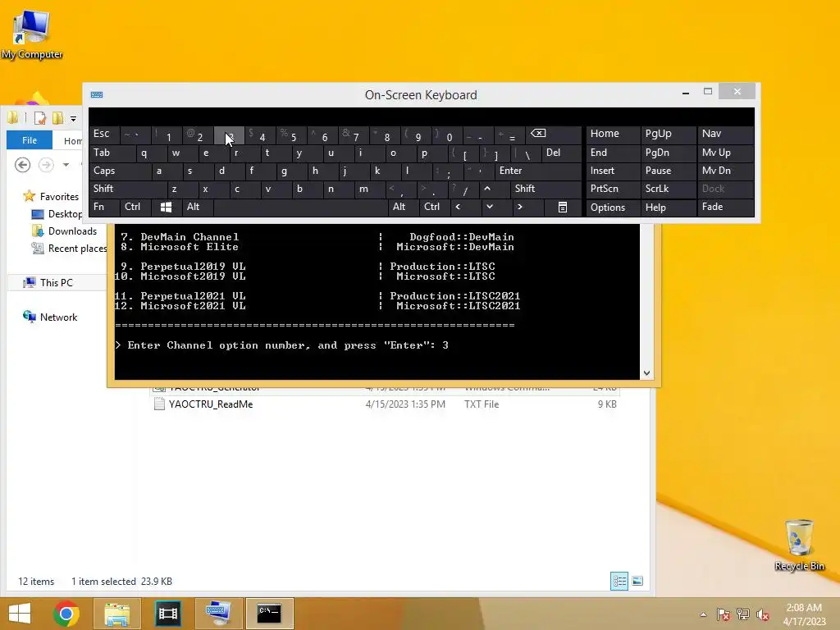Viewport: 840px width, 630px height.
Task: Toggle right Alt key on keyboard
Action: [x=404, y=208]
